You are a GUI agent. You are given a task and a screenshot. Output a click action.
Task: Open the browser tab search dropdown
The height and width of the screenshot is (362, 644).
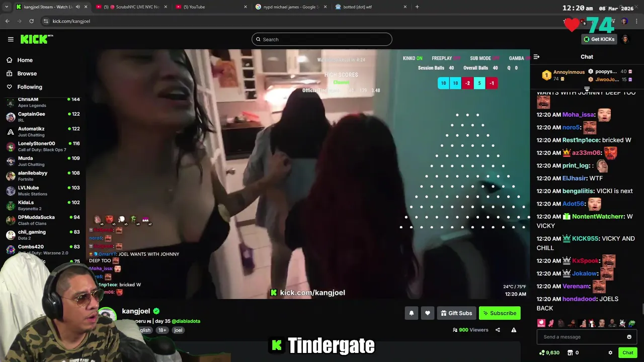point(7,7)
